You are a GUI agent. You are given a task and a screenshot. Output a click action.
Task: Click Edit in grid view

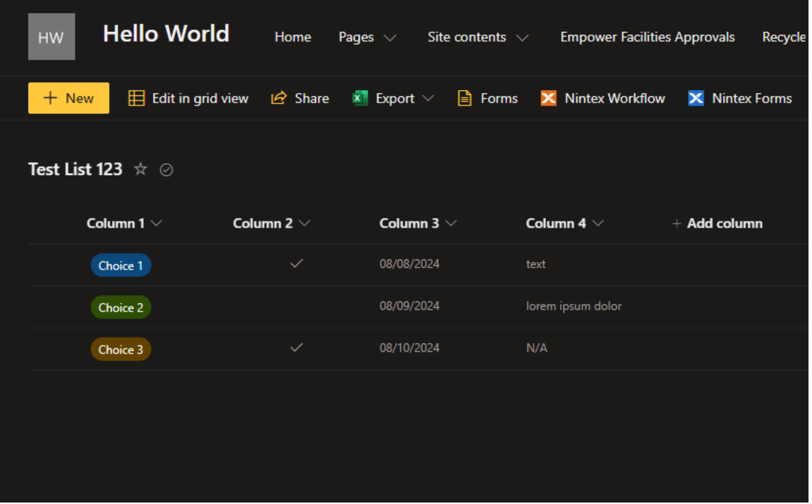click(188, 98)
